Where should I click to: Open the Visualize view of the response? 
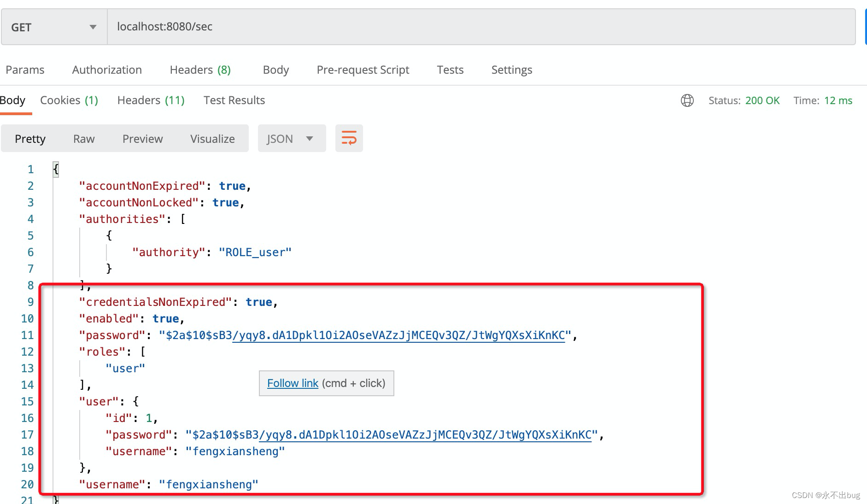(212, 138)
